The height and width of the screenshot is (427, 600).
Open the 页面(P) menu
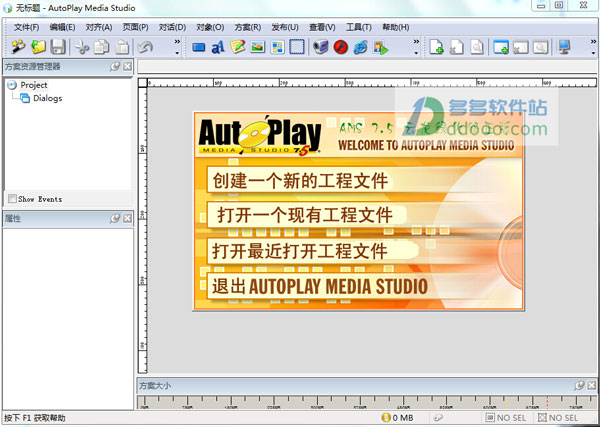coord(135,28)
